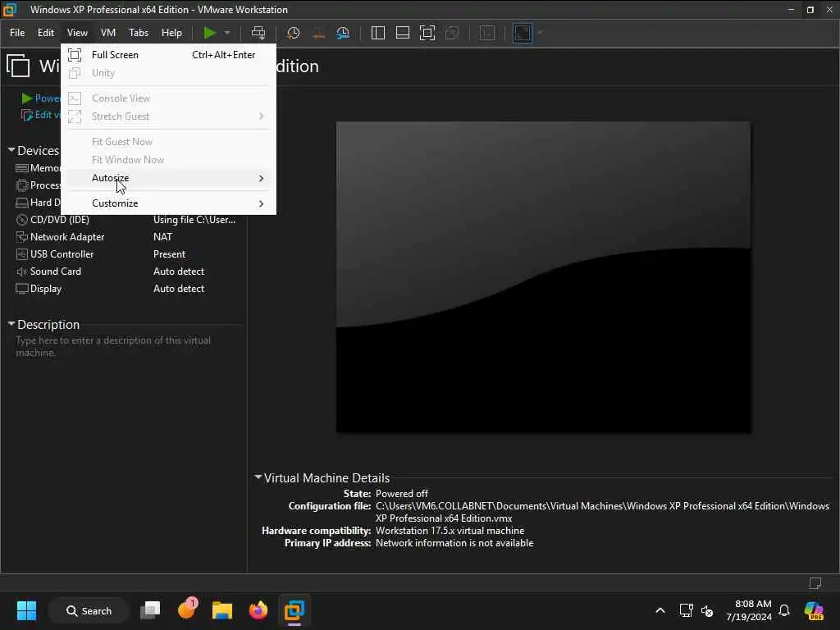Click the console view toolbar icon
This screenshot has width=840, height=630.
tap(487, 33)
